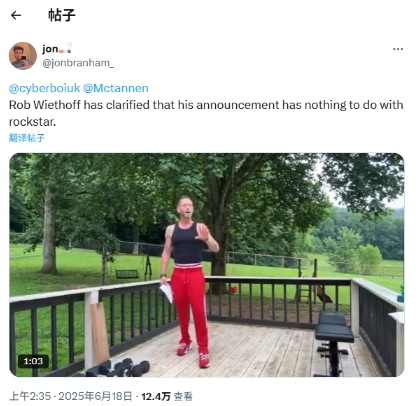Open the @Mctannen mention
The height and width of the screenshot is (406, 419).
[x=115, y=88]
